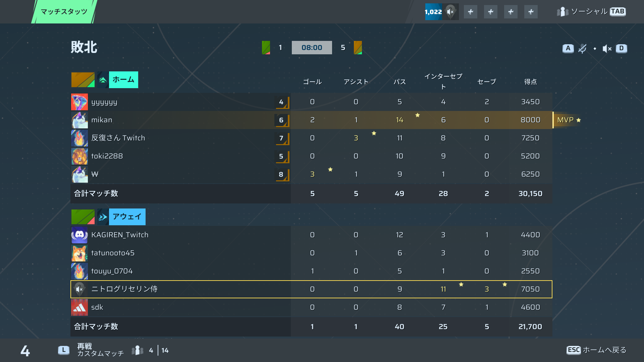Screen dimensions: 644x362
Task: Click the ホーム team label
Action: coord(123,80)
